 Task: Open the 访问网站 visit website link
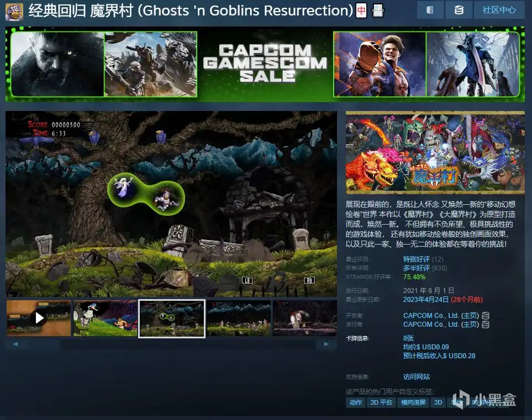417,377
